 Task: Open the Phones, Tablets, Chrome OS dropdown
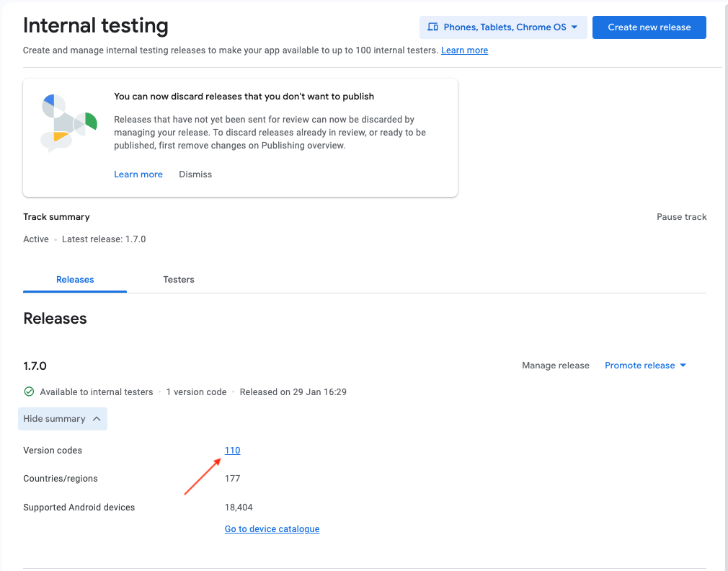coord(503,27)
